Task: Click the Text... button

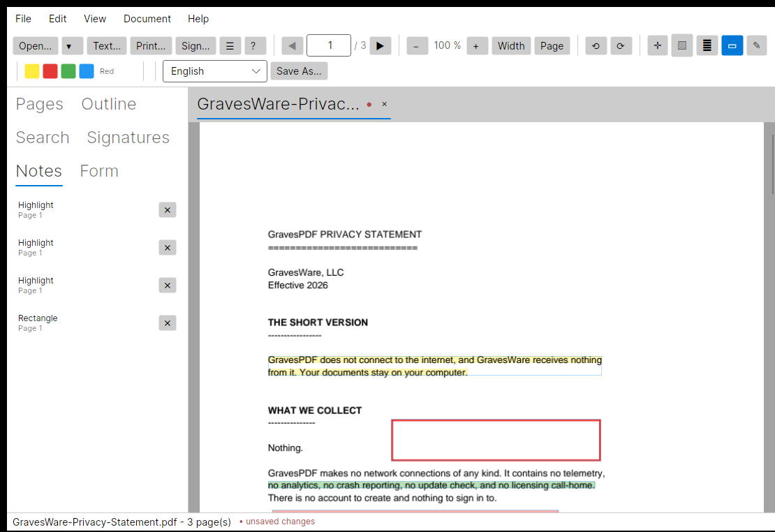Action: tap(107, 46)
